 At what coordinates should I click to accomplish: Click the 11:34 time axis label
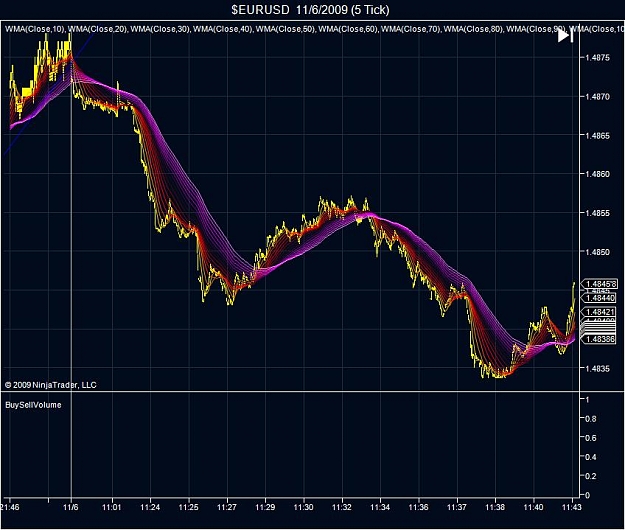click(x=380, y=507)
